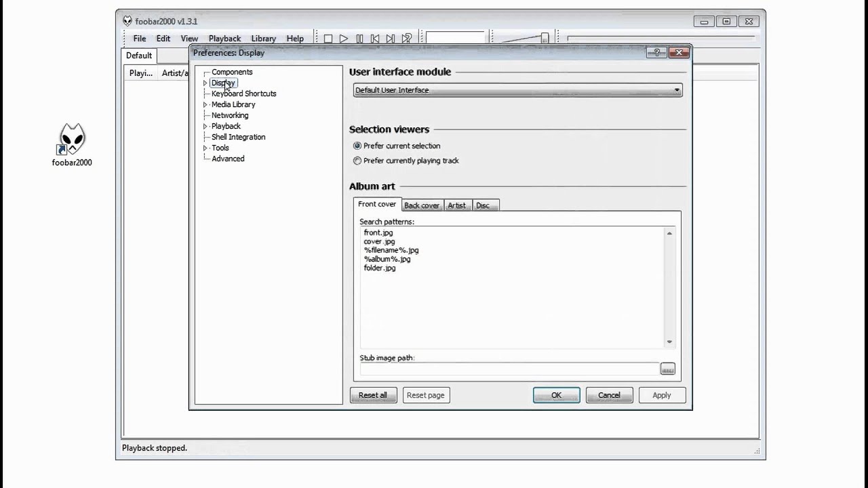Viewport: 868px width, 488px height.
Task: Open the View menu
Action: tap(189, 39)
